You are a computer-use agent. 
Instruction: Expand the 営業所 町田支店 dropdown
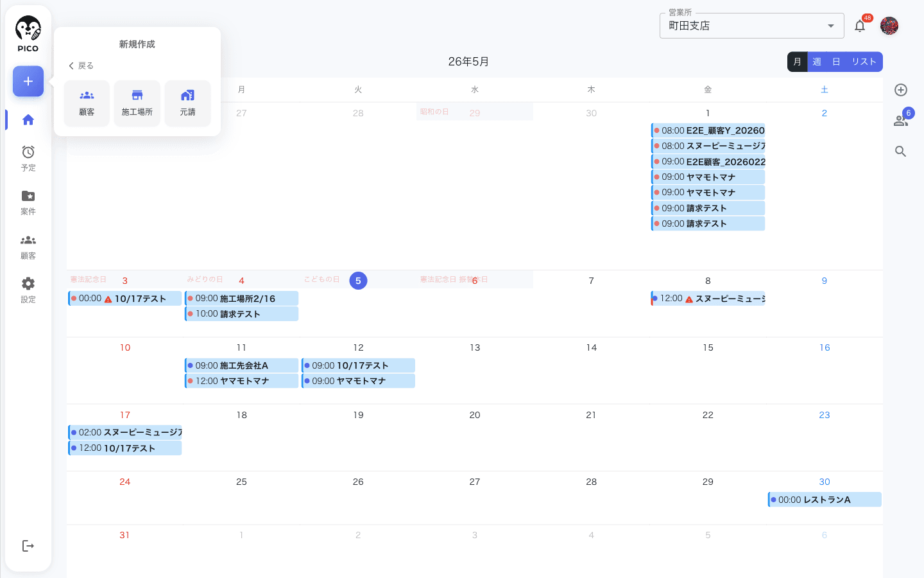(751, 26)
